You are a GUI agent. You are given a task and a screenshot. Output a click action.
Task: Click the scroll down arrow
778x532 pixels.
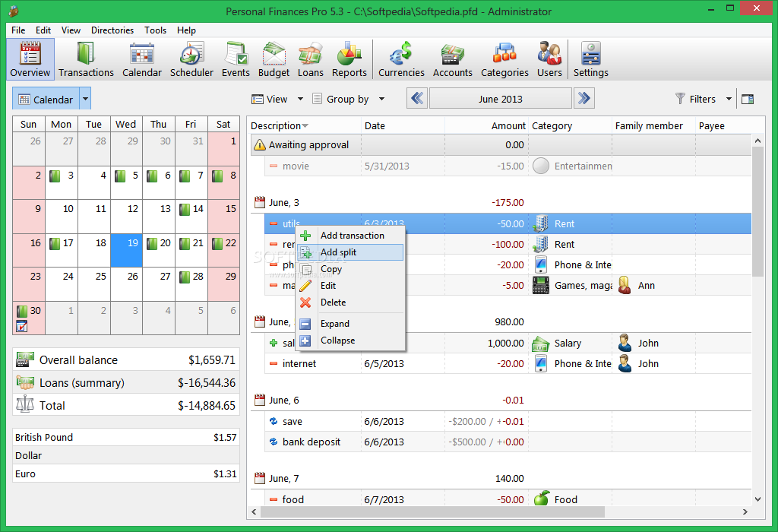tap(757, 499)
